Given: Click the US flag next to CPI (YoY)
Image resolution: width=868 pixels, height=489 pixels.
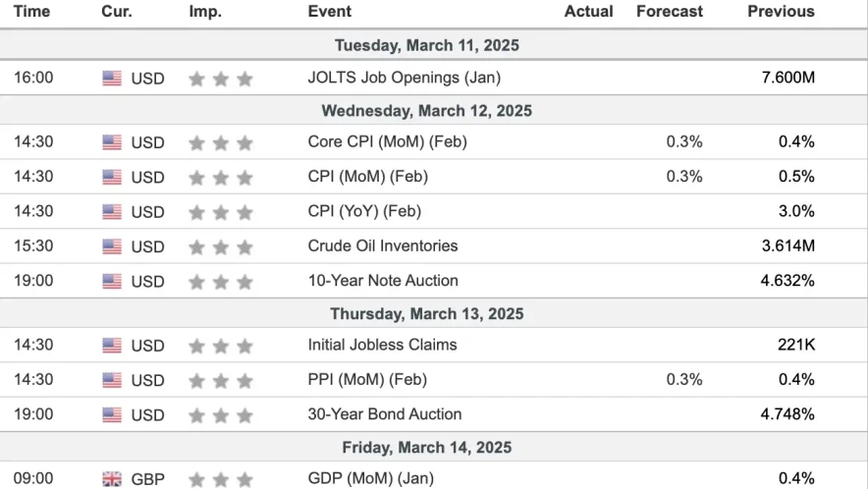Looking at the screenshot, I should point(112,212).
